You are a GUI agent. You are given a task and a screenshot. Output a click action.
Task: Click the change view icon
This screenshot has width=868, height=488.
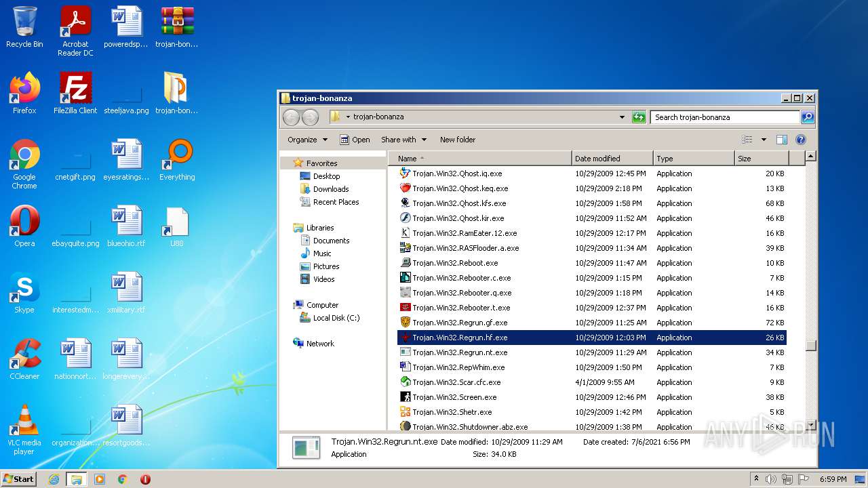click(x=747, y=140)
